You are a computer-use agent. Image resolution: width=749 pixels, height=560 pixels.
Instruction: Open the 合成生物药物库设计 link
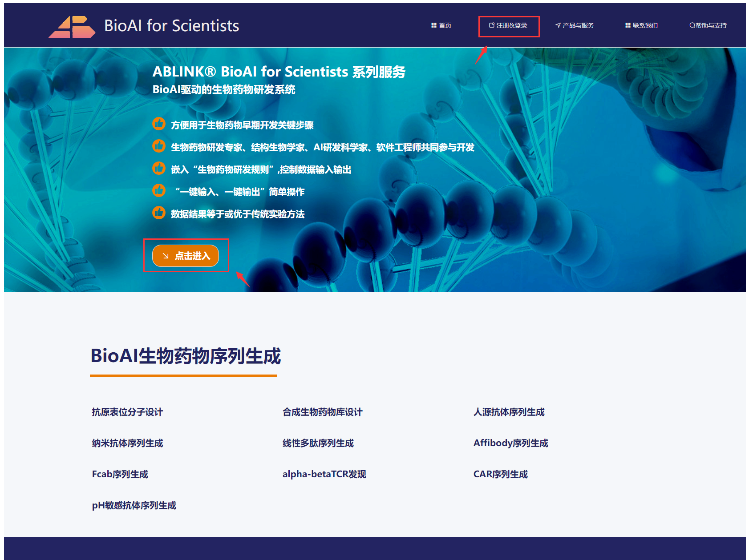point(323,412)
